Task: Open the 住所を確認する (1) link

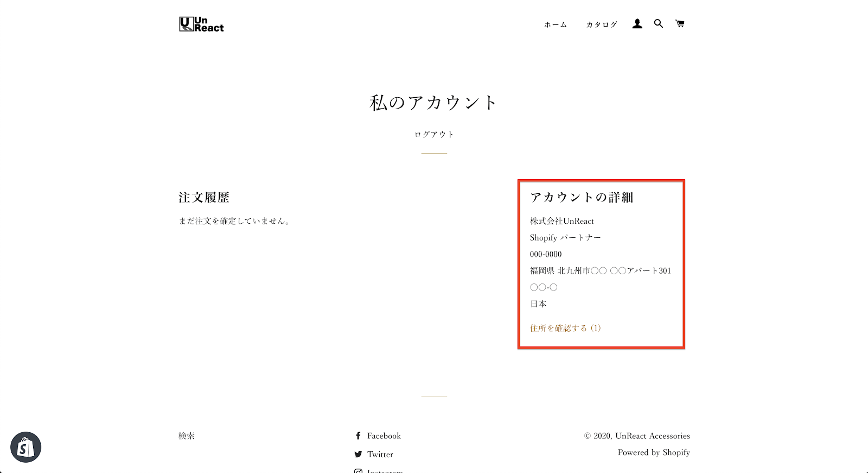Action: coord(565,328)
